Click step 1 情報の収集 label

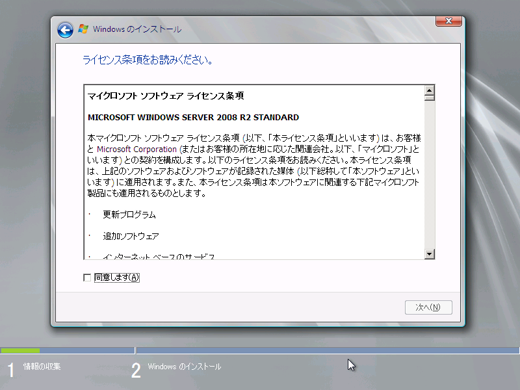[x=42, y=367]
